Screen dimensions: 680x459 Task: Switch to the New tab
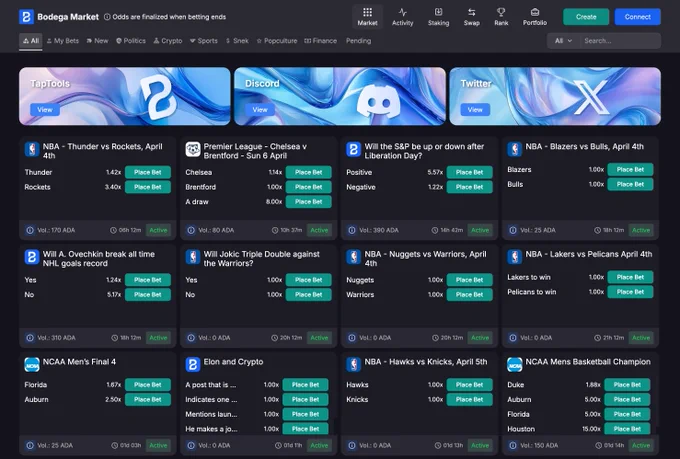pos(97,41)
